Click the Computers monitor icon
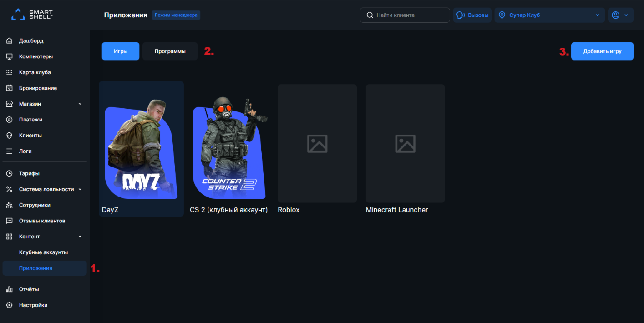 click(9, 57)
